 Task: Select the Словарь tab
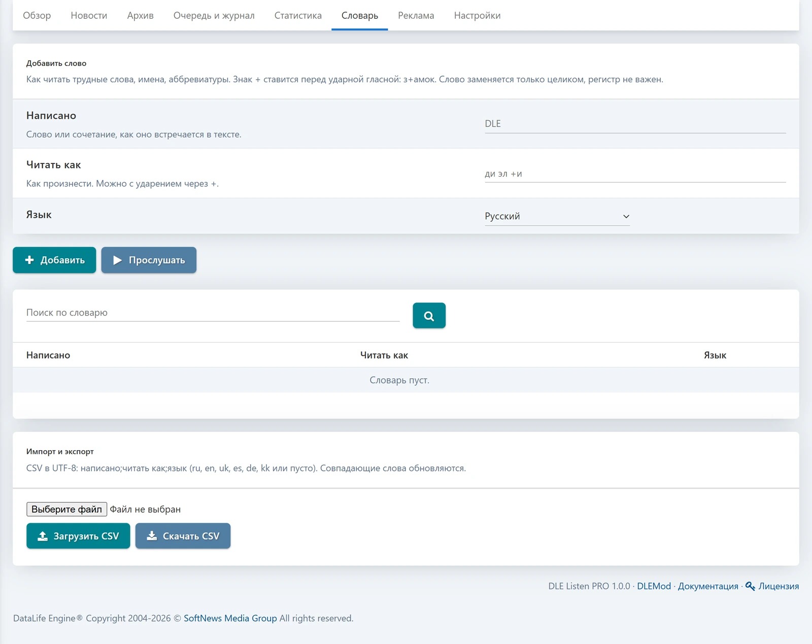[x=359, y=16]
